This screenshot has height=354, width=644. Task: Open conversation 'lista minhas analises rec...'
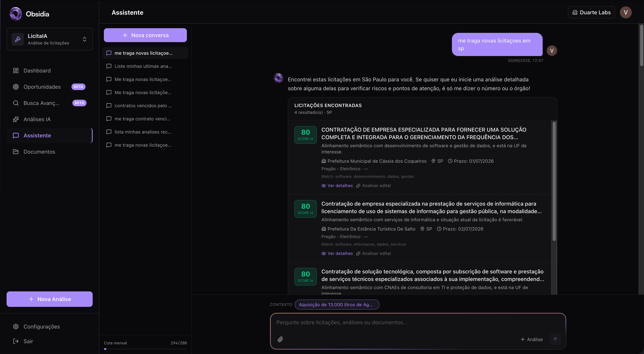(145, 132)
